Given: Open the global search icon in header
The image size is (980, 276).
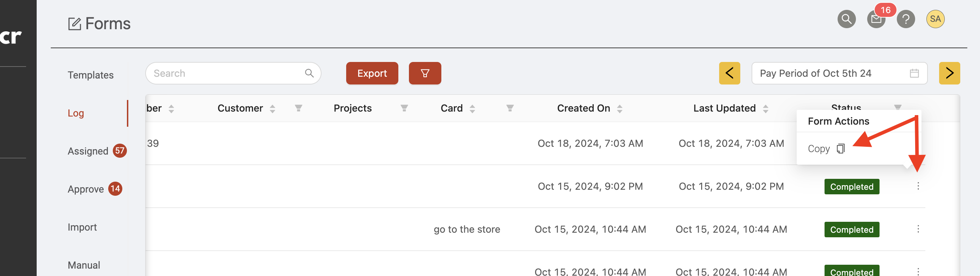Looking at the screenshot, I should click(846, 19).
